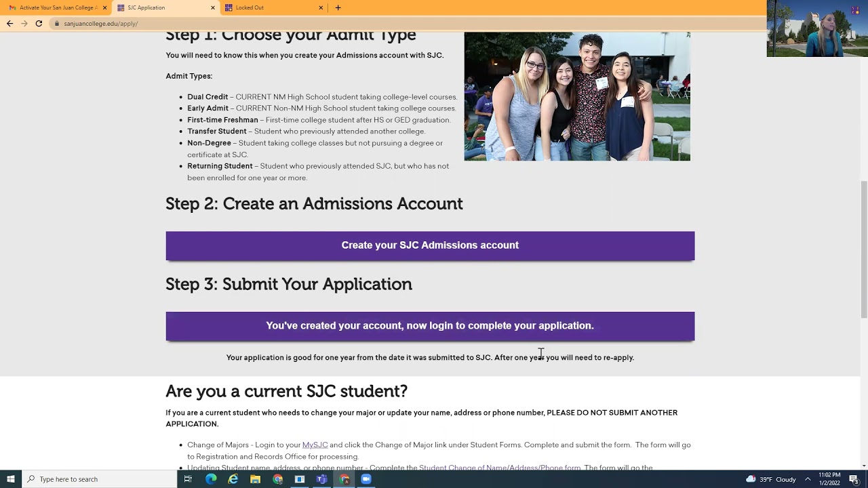Click the group photo of students
Image resolution: width=868 pixels, height=488 pixels.
[577, 96]
